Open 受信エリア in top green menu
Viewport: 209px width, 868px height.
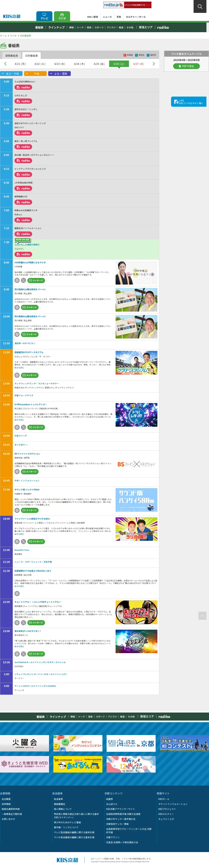(146, 27)
